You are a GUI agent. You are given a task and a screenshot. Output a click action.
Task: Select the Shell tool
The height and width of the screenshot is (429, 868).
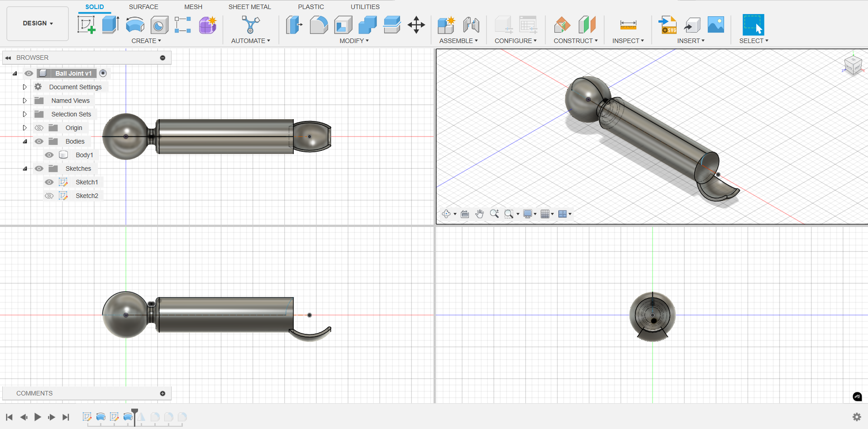pyautogui.click(x=343, y=24)
